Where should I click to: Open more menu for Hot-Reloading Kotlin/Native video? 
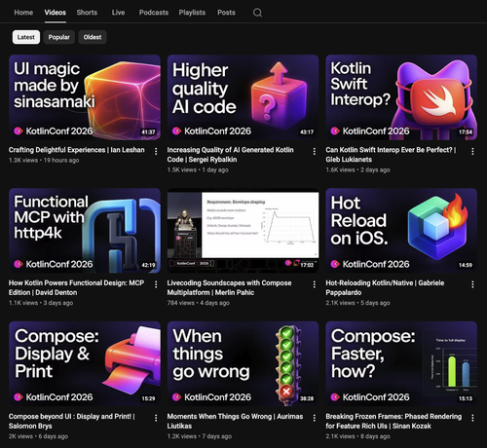(x=472, y=284)
